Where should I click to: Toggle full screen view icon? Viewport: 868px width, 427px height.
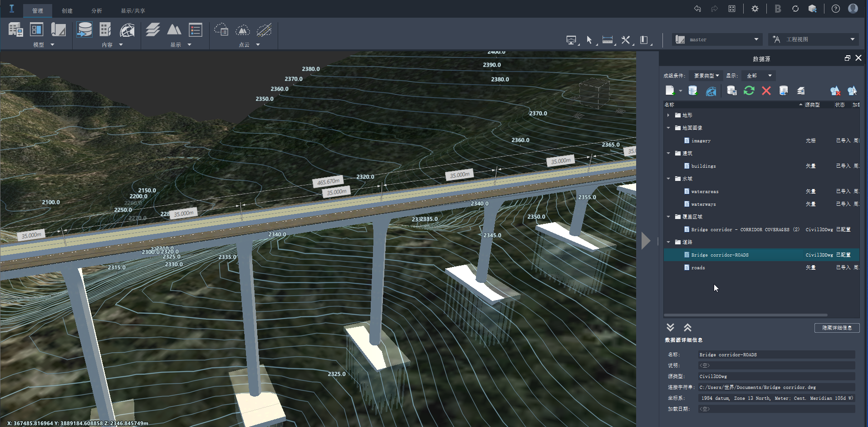(732, 9)
